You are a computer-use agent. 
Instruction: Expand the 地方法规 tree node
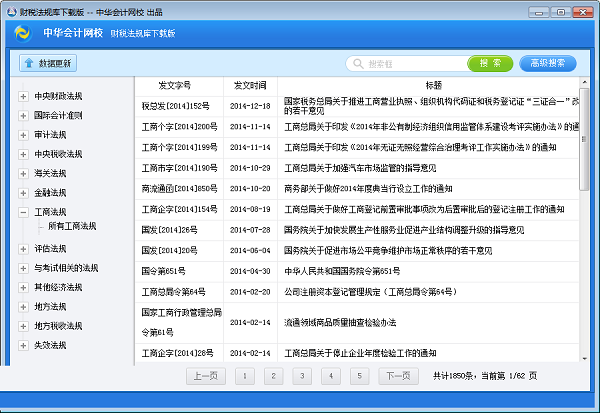(23, 307)
